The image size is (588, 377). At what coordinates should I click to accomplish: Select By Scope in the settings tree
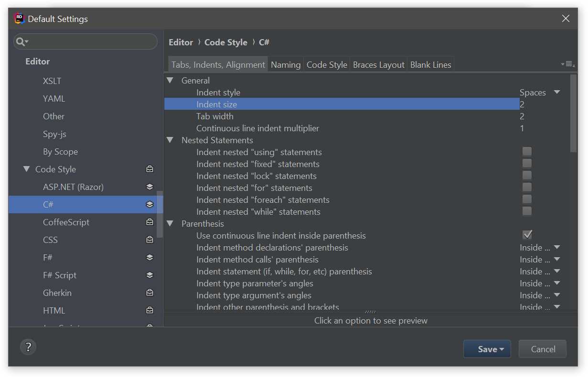(x=60, y=152)
